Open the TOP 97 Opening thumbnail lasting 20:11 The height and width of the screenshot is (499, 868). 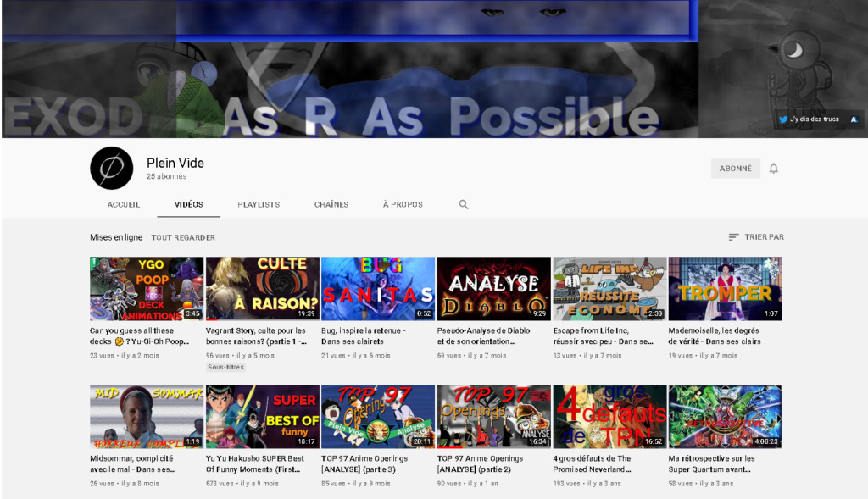[378, 417]
